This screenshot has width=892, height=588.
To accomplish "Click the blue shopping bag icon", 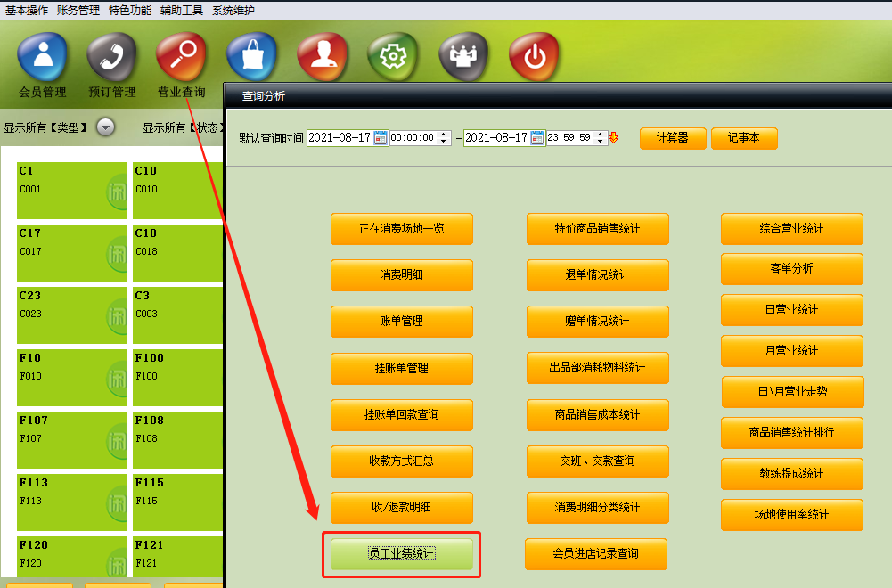I will click(x=251, y=57).
